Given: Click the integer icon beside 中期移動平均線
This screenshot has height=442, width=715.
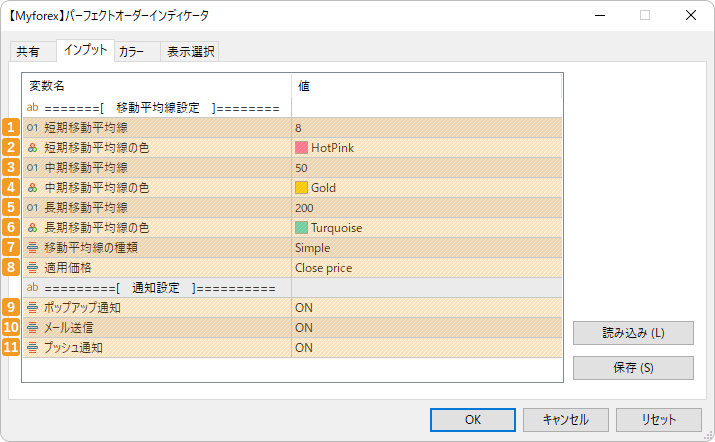Looking at the screenshot, I should 32,168.
